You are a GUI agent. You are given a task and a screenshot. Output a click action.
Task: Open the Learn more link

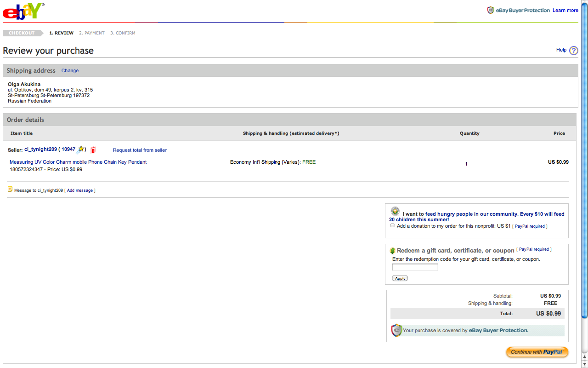[x=565, y=10]
